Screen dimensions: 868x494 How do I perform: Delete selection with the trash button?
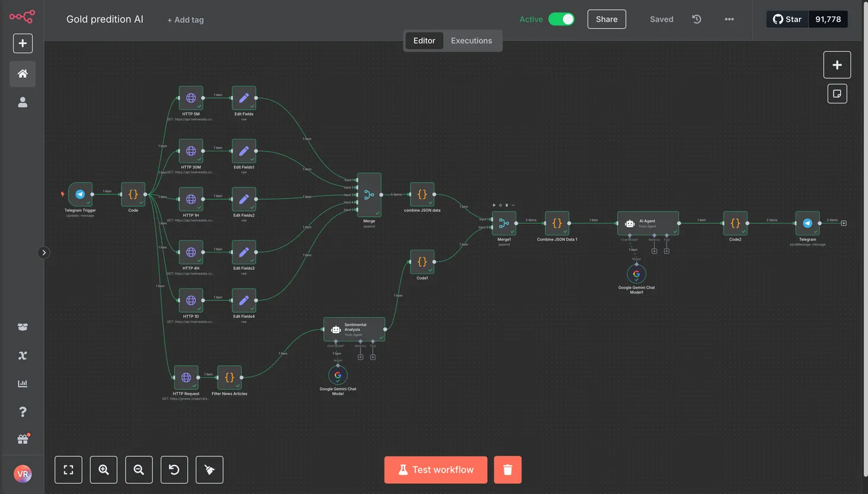(x=507, y=470)
